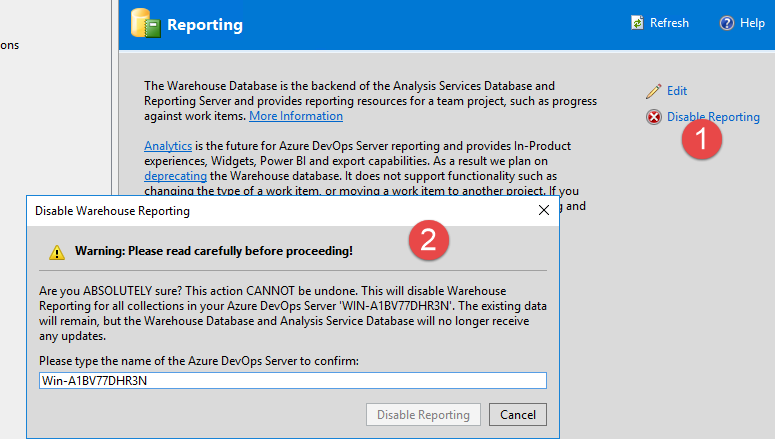Click the Refresh icon in header
775x439 pixels.
tap(637, 23)
